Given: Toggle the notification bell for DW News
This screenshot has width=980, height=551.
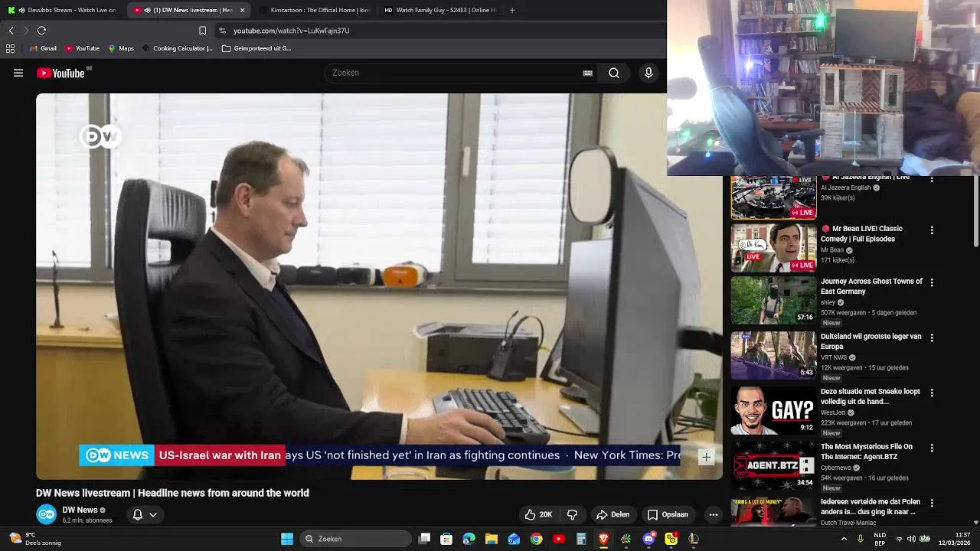Looking at the screenshot, I should pos(138,514).
